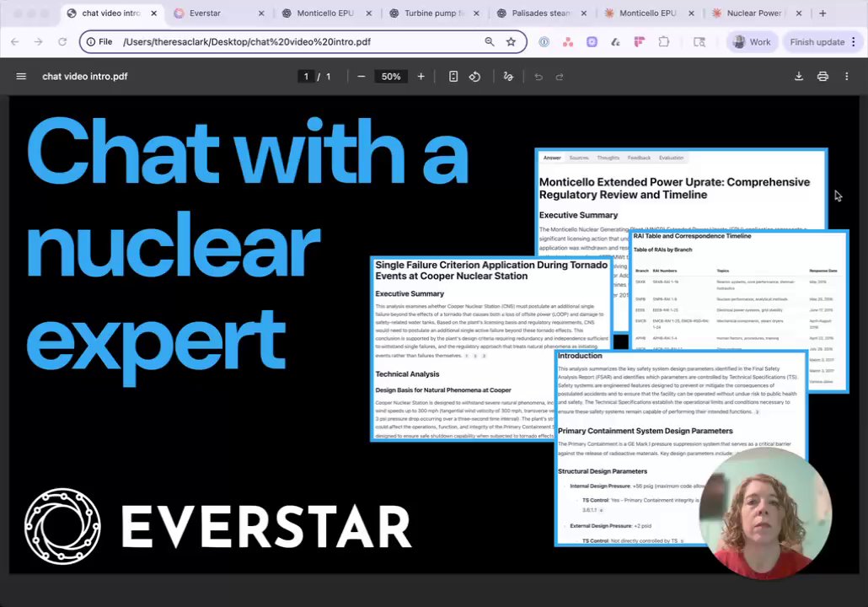Click the search tabs icon in toolbar
The width and height of the screenshot is (868, 607).
coord(699,41)
